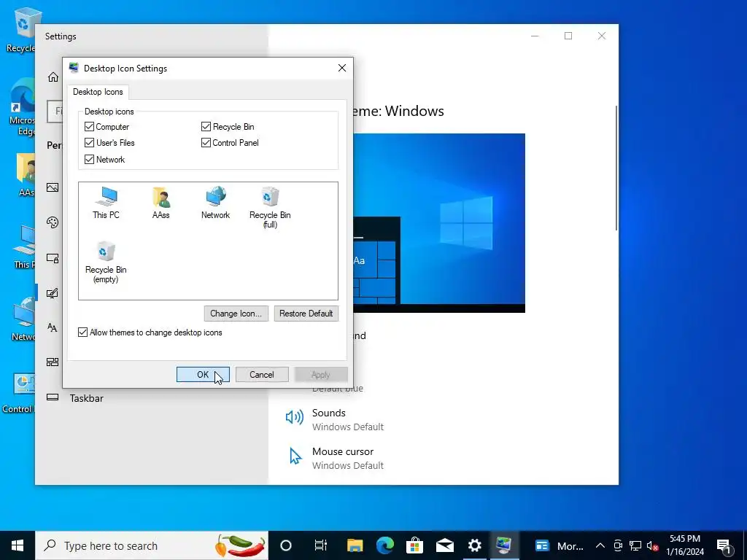Viewport: 747px width, 560px height.
Task: Select the Desktop Icons tab
Action: click(98, 92)
